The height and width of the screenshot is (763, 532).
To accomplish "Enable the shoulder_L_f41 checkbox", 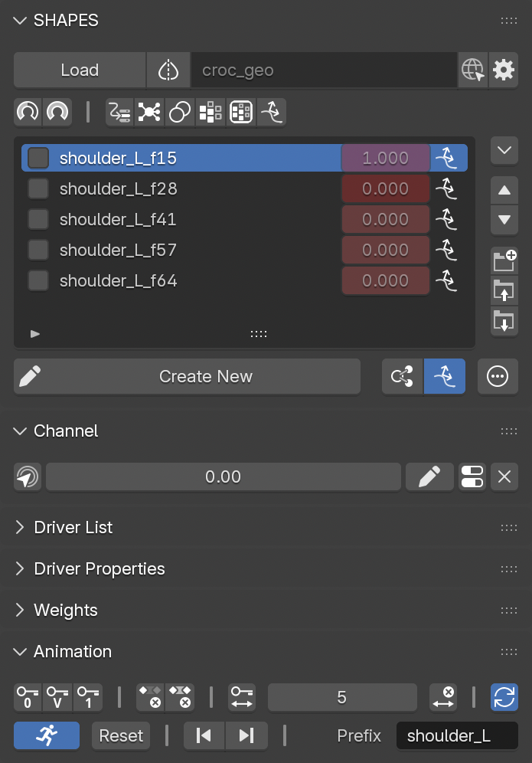I will pyautogui.click(x=38, y=219).
